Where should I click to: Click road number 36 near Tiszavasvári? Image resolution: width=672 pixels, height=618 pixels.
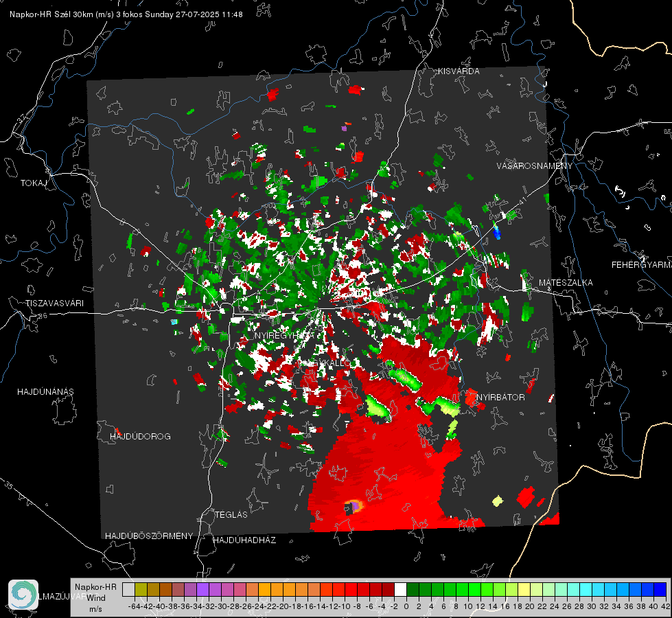pos(43,316)
